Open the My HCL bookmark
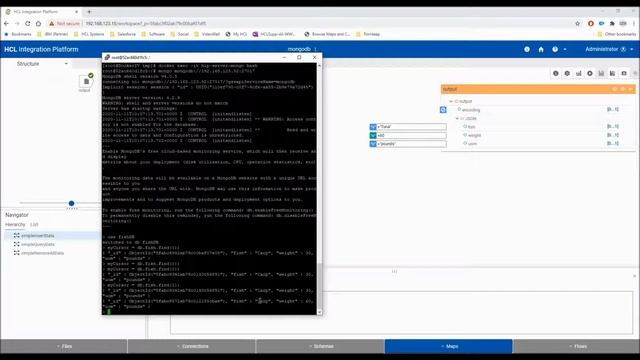The height and width of the screenshot is (360, 640). (x=236, y=34)
